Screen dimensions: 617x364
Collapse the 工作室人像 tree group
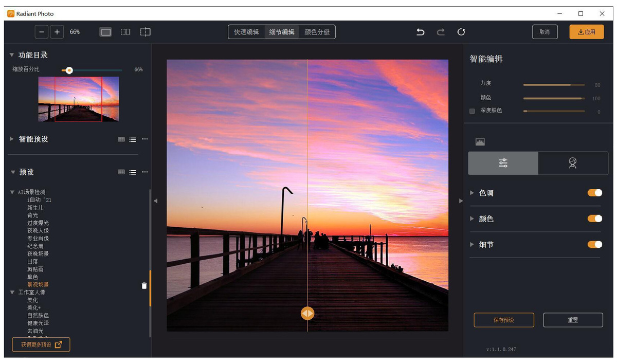pos(12,292)
